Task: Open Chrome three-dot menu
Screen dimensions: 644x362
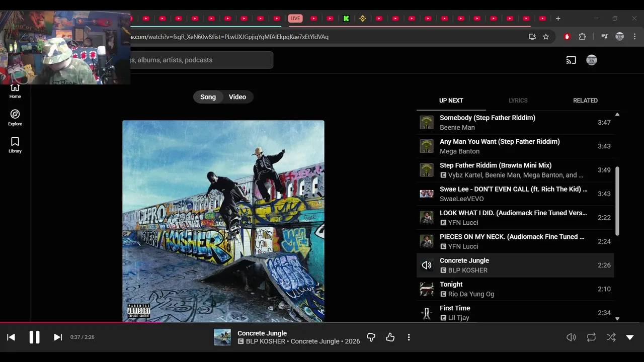Action: pos(634,37)
